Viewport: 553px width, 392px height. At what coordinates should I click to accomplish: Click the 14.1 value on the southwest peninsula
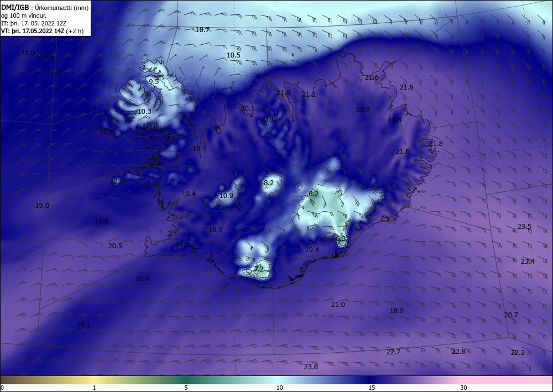coord(182,244)
